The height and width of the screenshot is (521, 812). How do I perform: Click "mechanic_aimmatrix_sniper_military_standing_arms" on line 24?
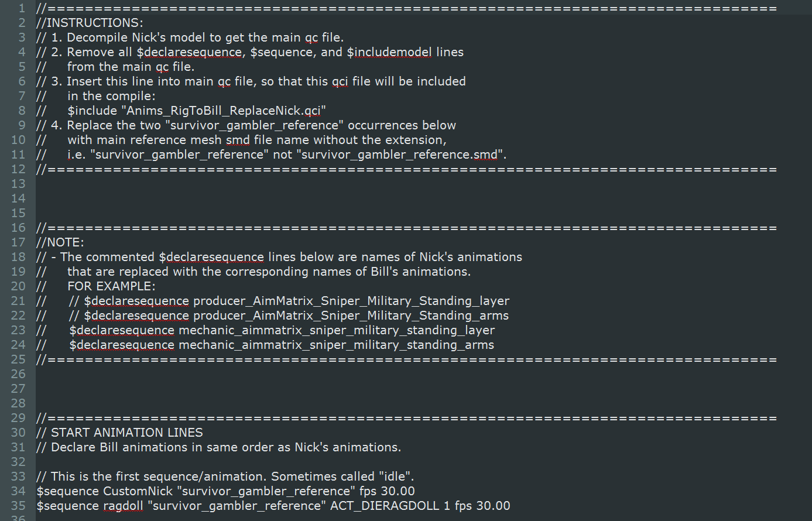[x=336, y=345]
